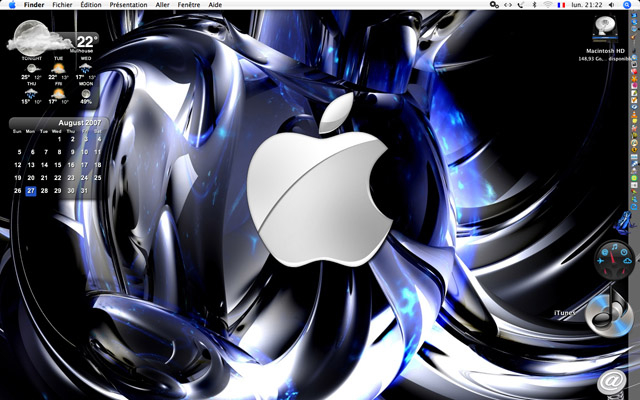Select date 12 in calendar

18,165
